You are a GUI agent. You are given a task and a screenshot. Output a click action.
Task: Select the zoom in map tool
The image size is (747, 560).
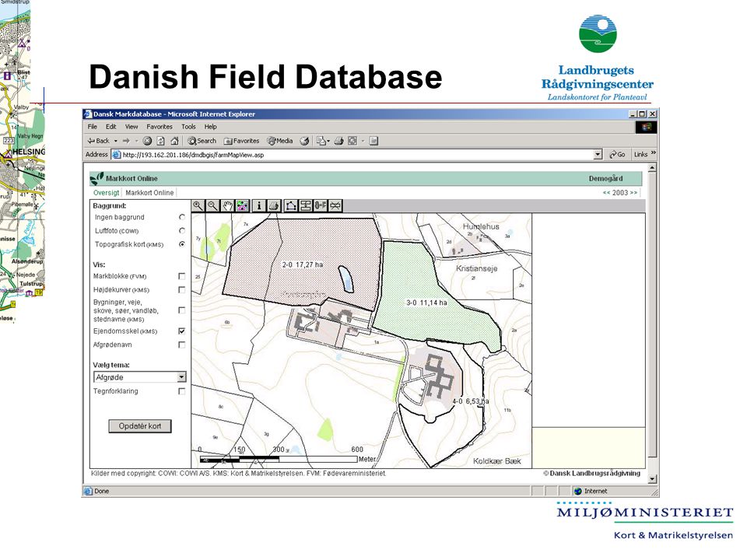(198, 205)
